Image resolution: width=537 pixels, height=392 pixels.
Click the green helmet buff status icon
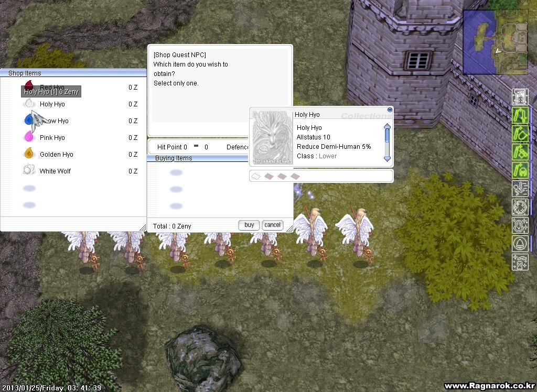point(520,170)
